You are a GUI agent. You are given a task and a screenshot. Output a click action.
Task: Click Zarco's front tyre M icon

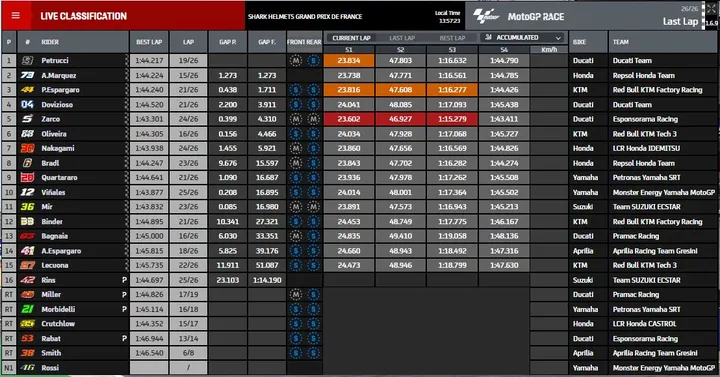[x=296, y=119]
